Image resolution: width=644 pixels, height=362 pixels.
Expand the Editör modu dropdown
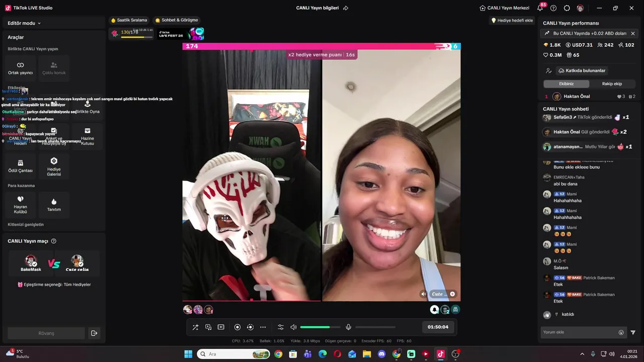pyautogui.click(x=24, y=23)
